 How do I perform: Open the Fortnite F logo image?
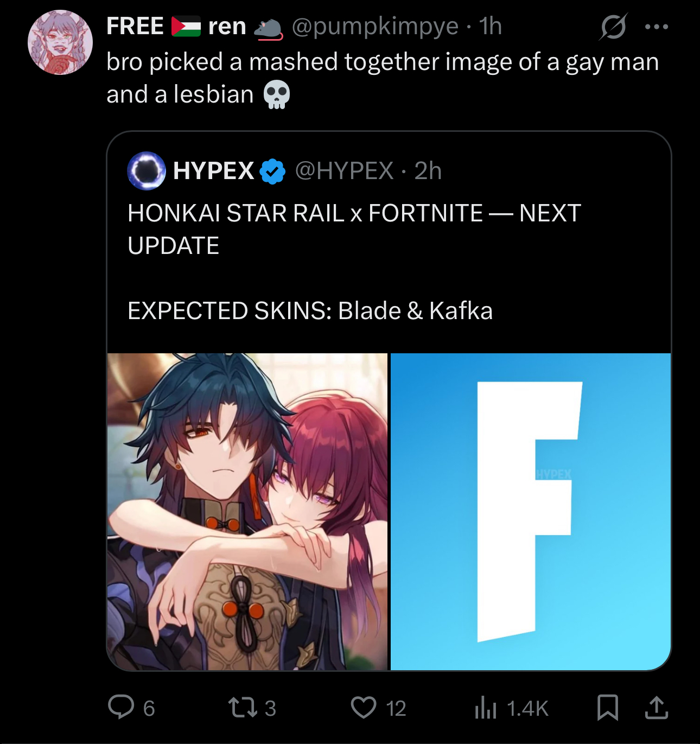pos(531,512)
